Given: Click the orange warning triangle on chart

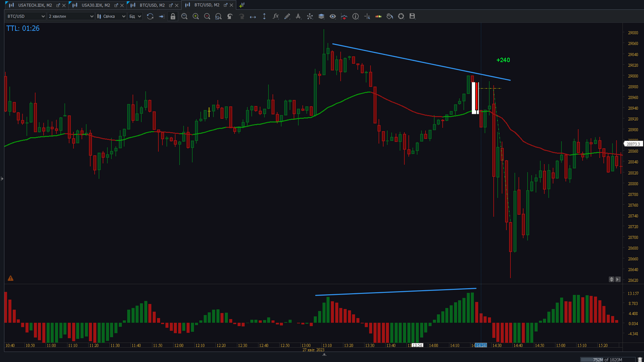Looking at the screenshot, I should [x=10, y=278].
